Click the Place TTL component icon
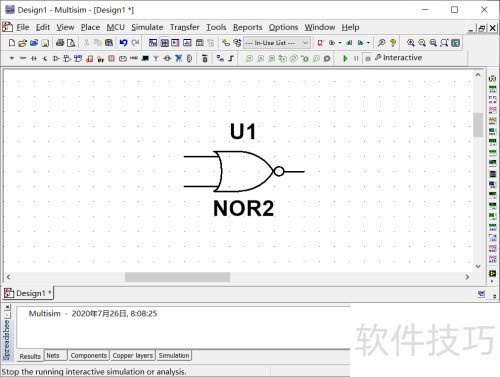This screenshot has width=500, height=377. pos(67,58)
